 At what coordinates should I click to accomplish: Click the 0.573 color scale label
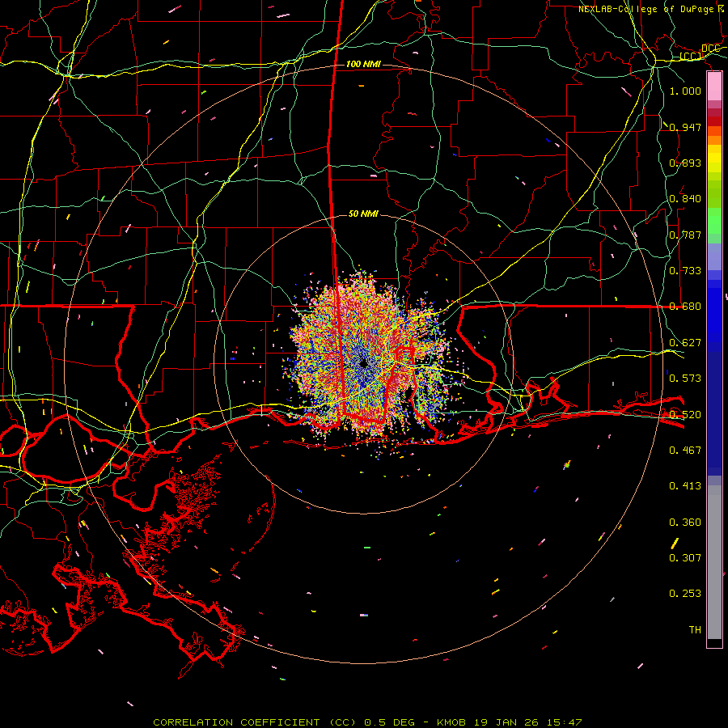click(685, 379)
